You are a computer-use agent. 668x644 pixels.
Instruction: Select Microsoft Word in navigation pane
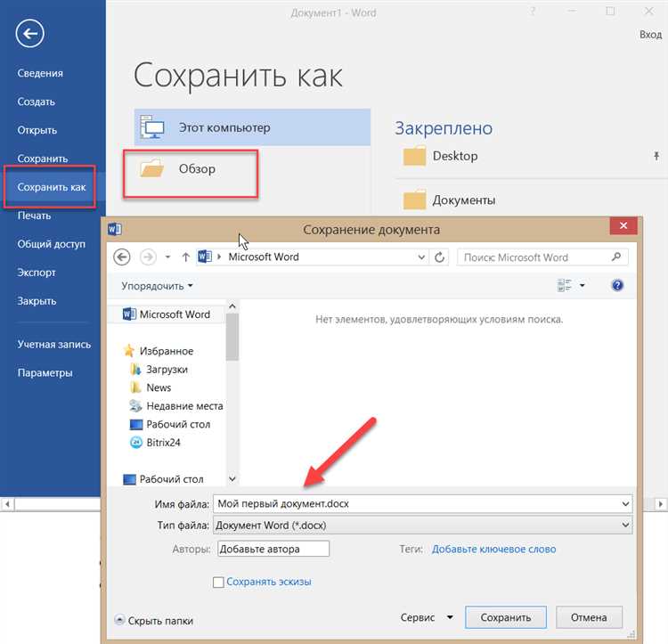[x=167, y=314]
